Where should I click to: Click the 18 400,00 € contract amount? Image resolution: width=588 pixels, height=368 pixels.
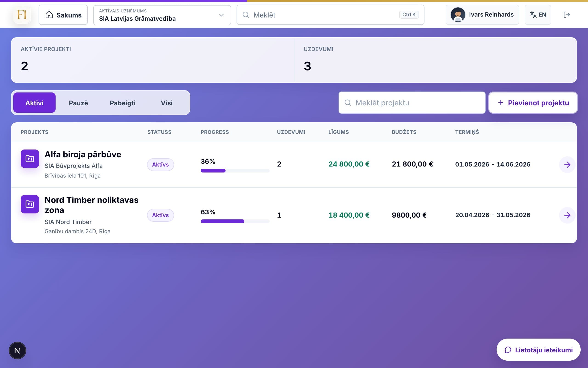(x=349, y=215)
